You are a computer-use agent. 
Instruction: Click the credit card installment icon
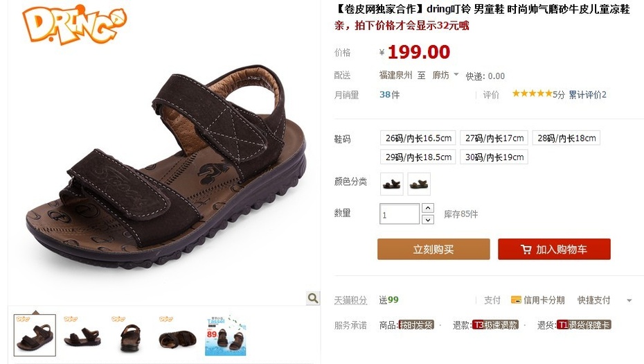click(x=516, y=300)
